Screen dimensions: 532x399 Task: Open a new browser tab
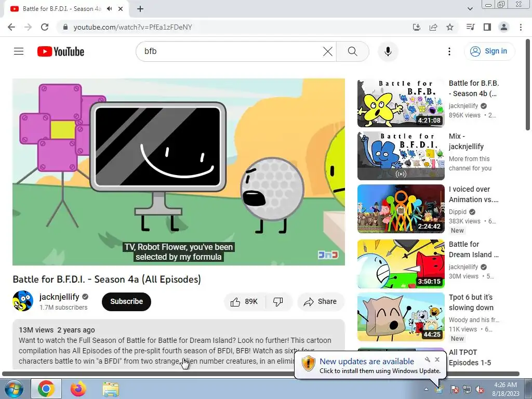(x=140, y=9)
